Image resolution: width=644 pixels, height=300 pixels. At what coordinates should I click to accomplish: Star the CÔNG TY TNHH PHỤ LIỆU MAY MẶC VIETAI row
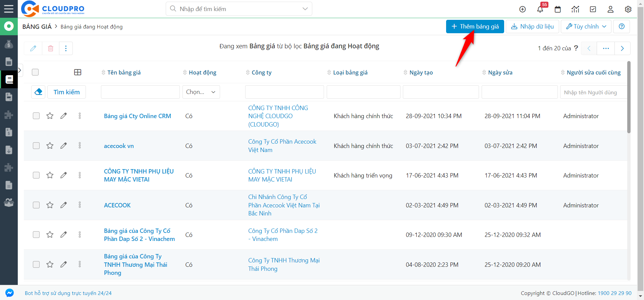pyautogui.click(x=50, y=175)
